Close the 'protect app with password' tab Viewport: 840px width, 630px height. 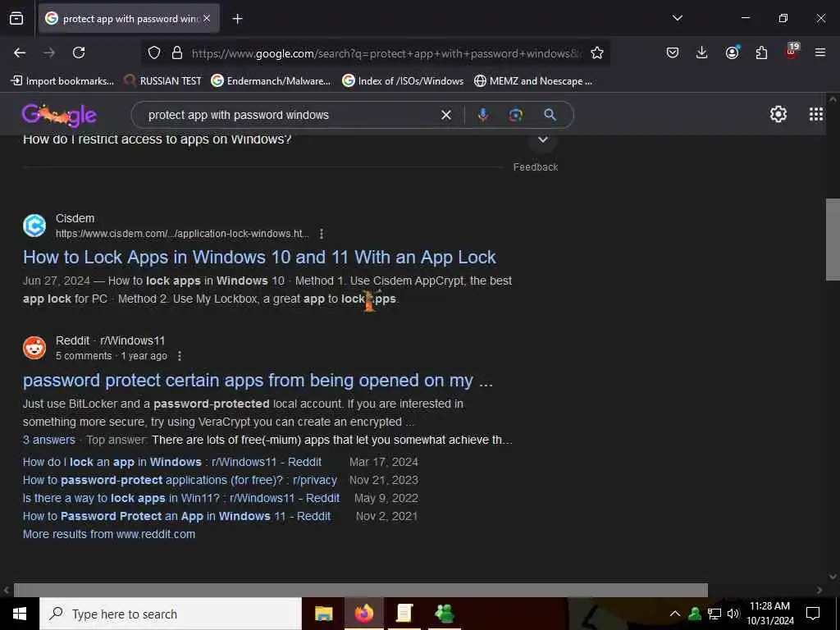(x=207, y=19)
